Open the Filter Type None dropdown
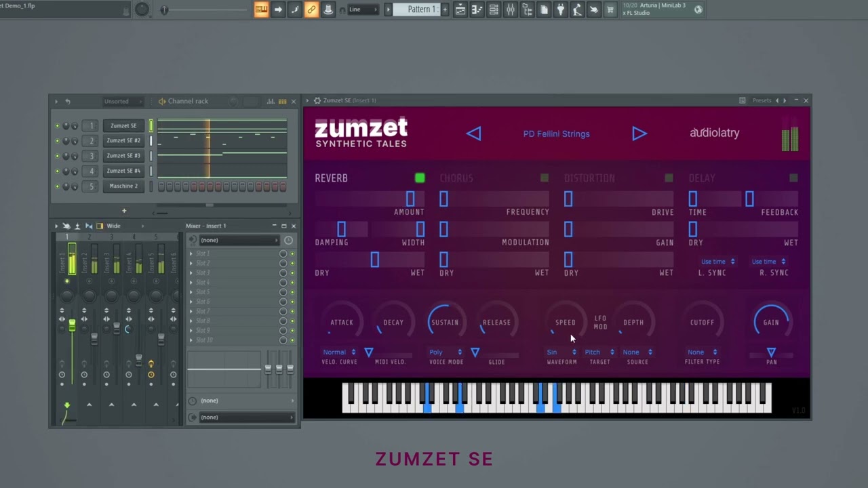This screenshot has height=488, width=868. 702,352
